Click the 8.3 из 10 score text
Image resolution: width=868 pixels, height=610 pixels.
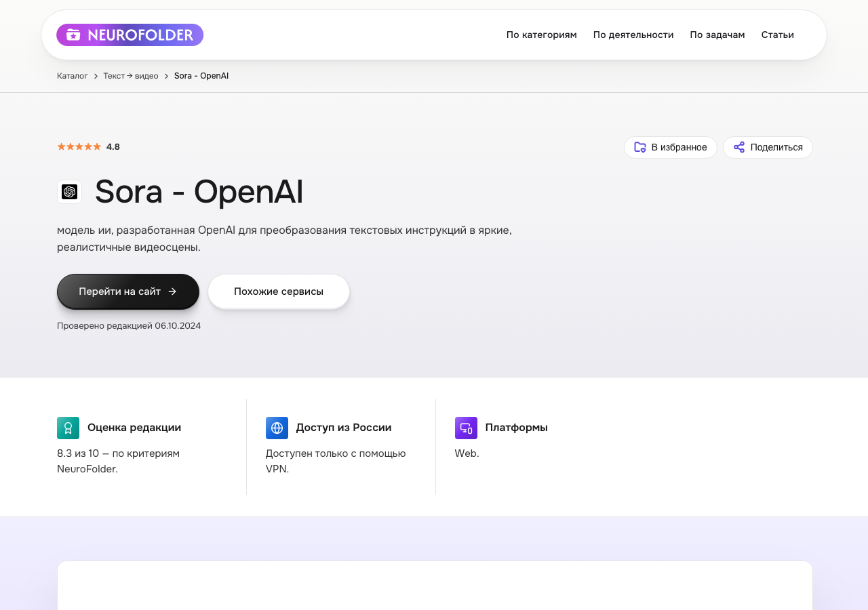[x=119, y=461]
